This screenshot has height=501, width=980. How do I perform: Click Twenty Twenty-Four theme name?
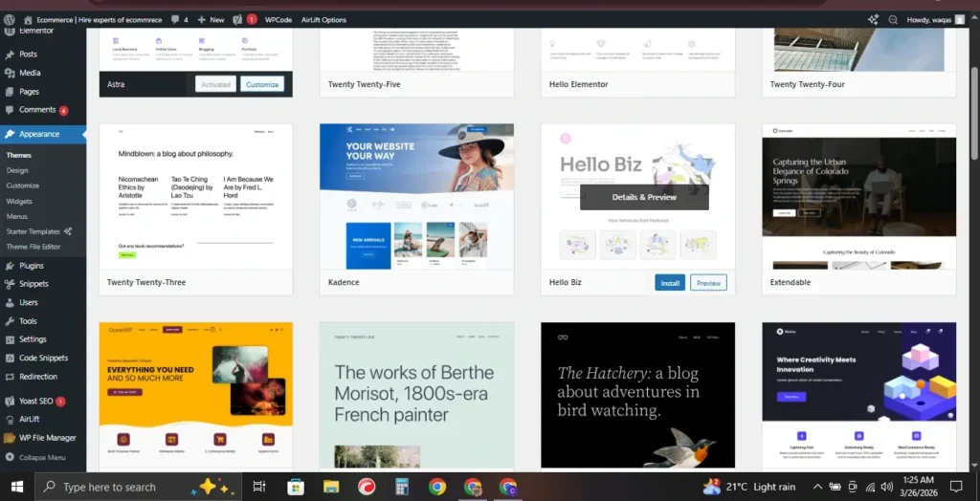tap(808, 84)
